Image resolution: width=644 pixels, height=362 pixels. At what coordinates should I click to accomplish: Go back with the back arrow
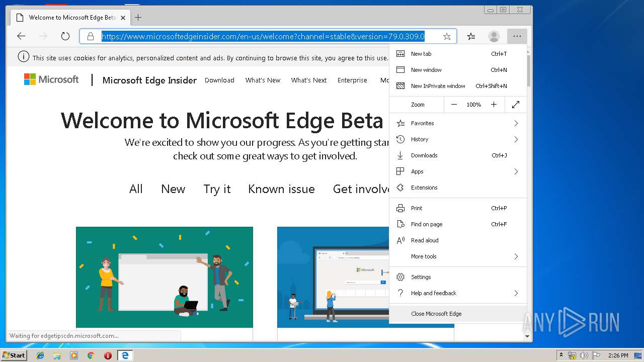[21, 36]
